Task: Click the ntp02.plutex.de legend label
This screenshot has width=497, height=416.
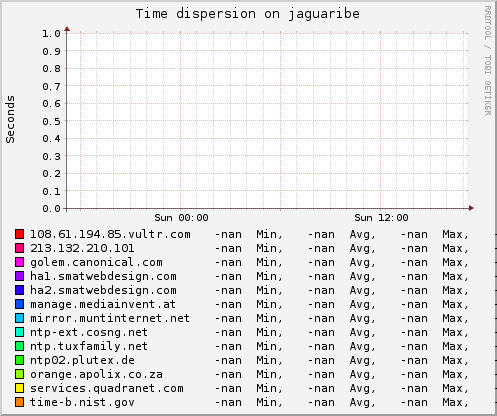Action: point(82,360)
